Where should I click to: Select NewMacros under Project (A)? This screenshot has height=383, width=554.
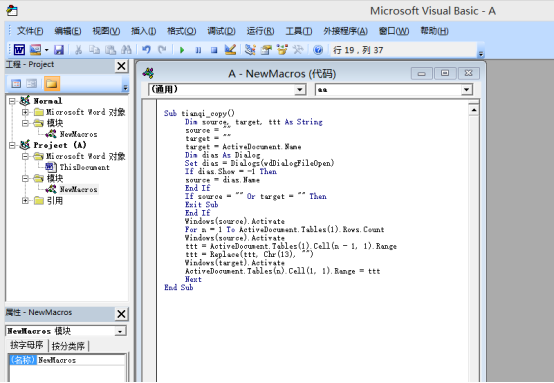[x=78, y=189]
